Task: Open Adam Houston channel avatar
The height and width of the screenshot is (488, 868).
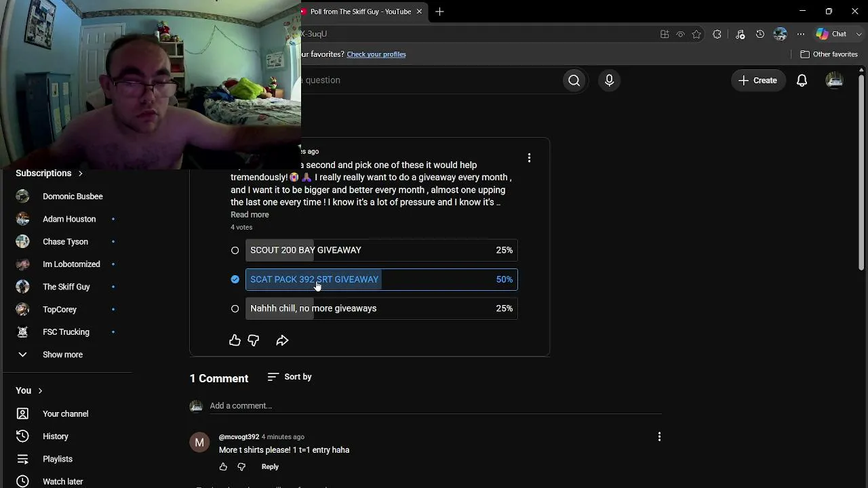Action: [22, 219]
